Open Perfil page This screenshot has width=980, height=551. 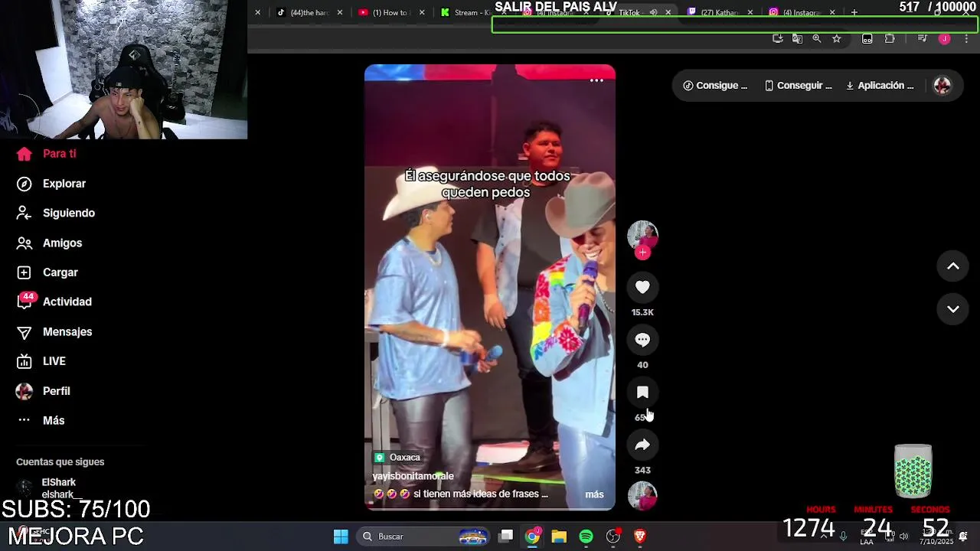(43, 391)
